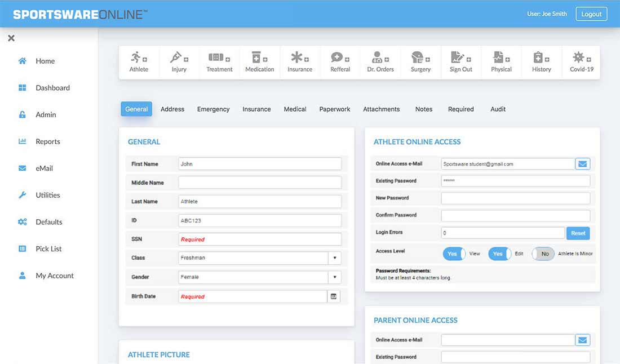Select the Insurance toolbar icon

point(299,62)
